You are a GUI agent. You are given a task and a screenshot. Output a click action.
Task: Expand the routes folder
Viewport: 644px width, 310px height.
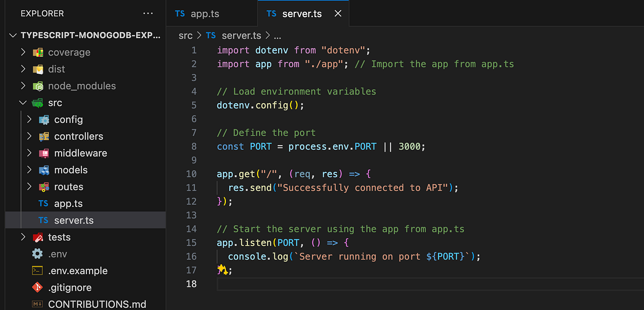click(30, 186)
